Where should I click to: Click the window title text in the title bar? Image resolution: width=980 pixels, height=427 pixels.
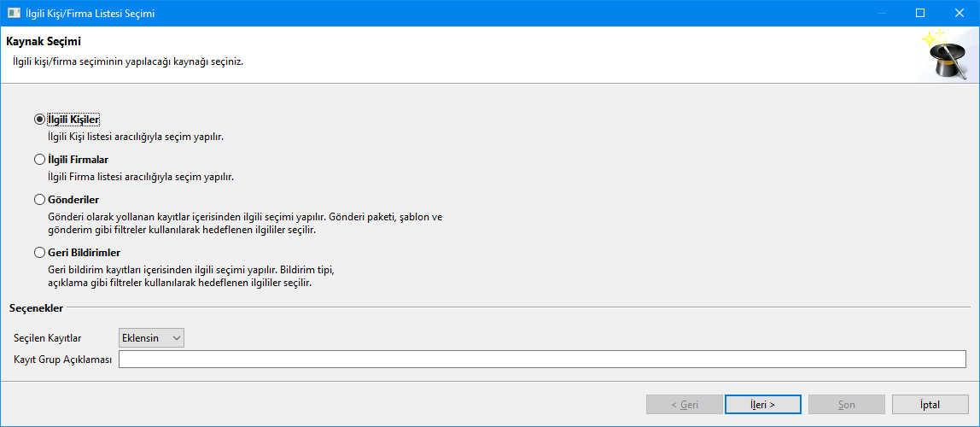pyautogui.click(x=90, y=14)
